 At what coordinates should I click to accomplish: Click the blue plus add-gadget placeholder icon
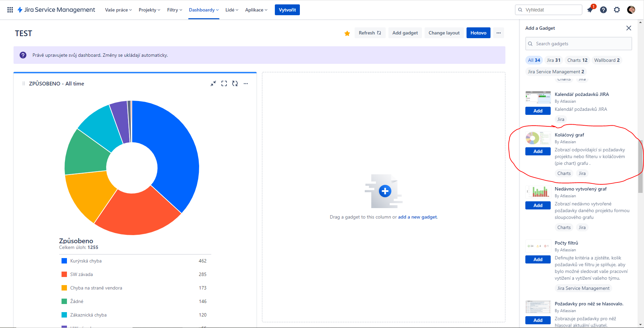(385, 191)
